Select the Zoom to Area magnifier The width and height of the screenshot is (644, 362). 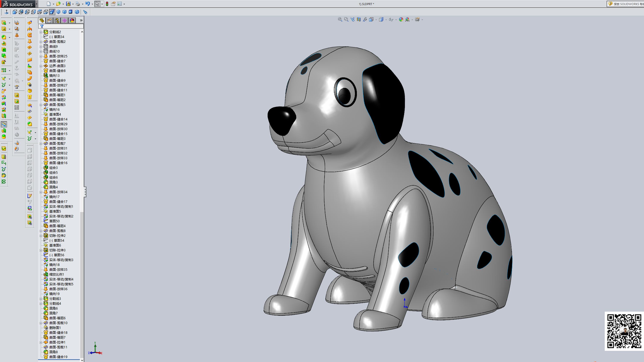click(x=346, y=20)
